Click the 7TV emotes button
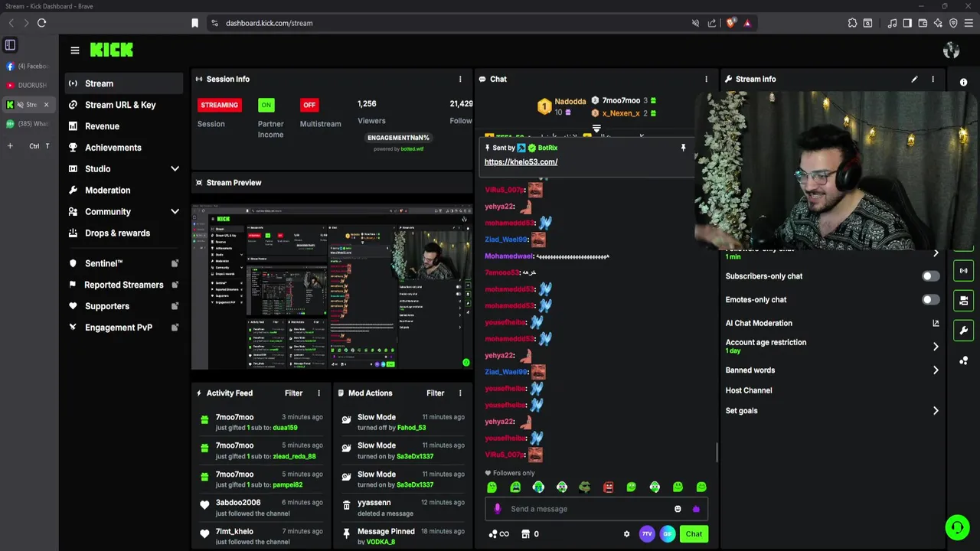 click(x=647, y=534)
